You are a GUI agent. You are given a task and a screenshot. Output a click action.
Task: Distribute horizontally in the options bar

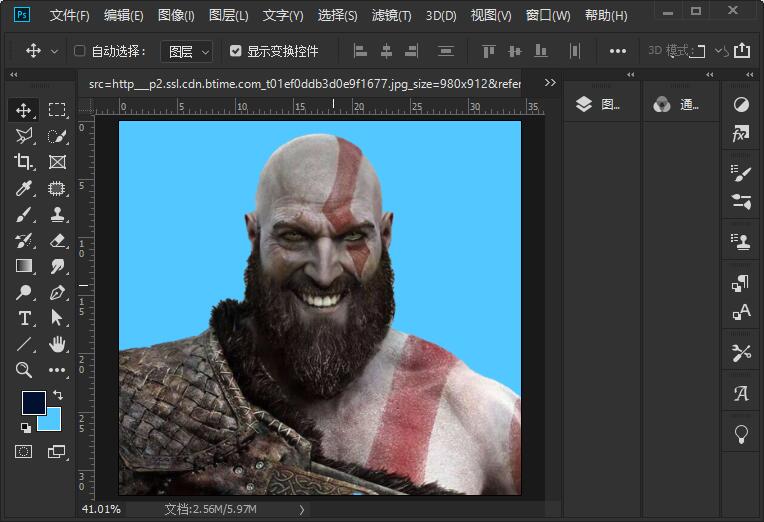[x=575, y=51]
